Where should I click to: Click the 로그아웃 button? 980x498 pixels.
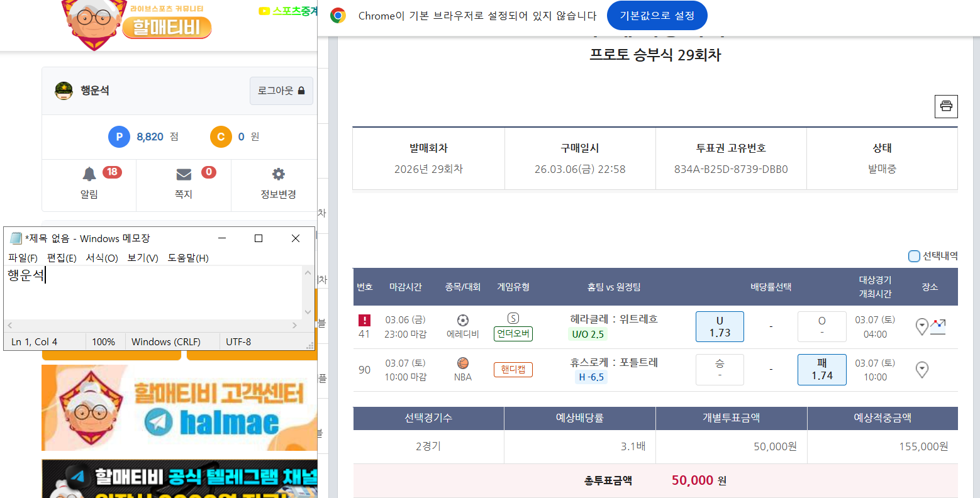[x=281, y=91]
